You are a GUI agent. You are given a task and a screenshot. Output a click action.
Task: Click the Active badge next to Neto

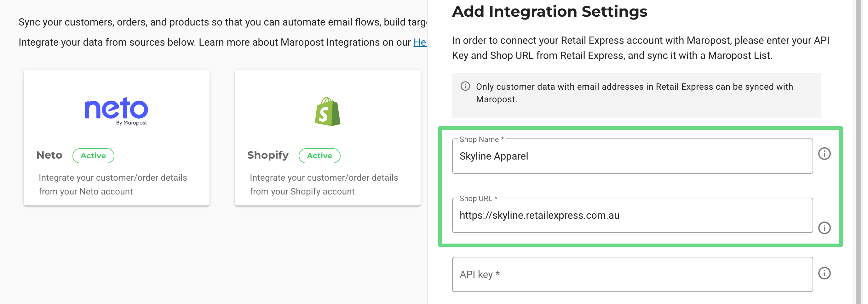pyautogui.click(x=93, y=156)
